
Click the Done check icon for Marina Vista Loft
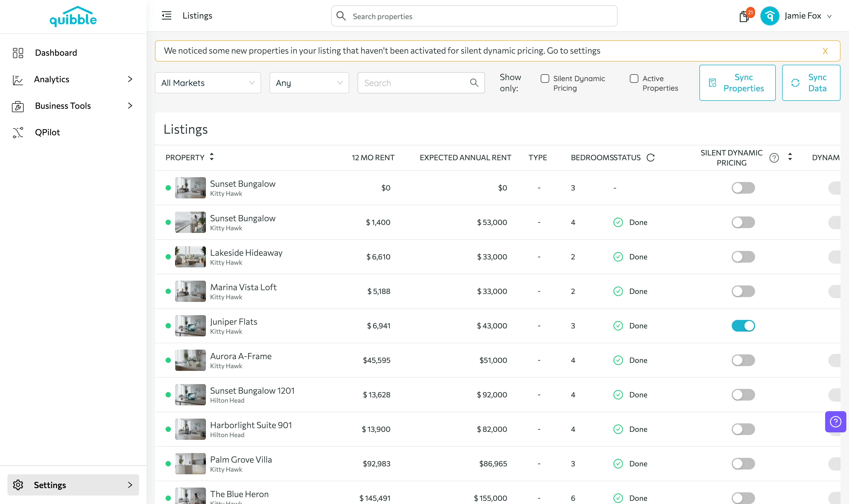click(x=618, y=292)
